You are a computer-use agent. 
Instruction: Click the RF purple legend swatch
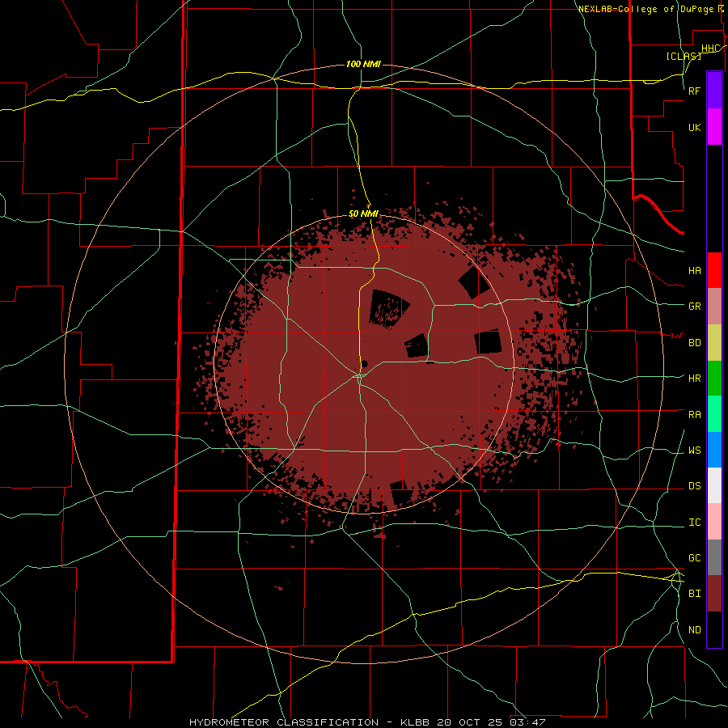click(x=714, y=90)
